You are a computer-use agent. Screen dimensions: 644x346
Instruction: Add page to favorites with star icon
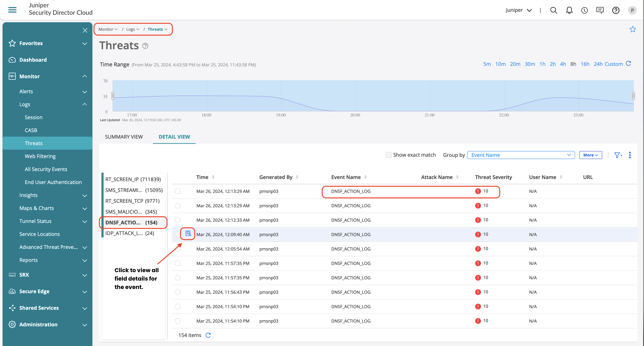pos(633,29)
